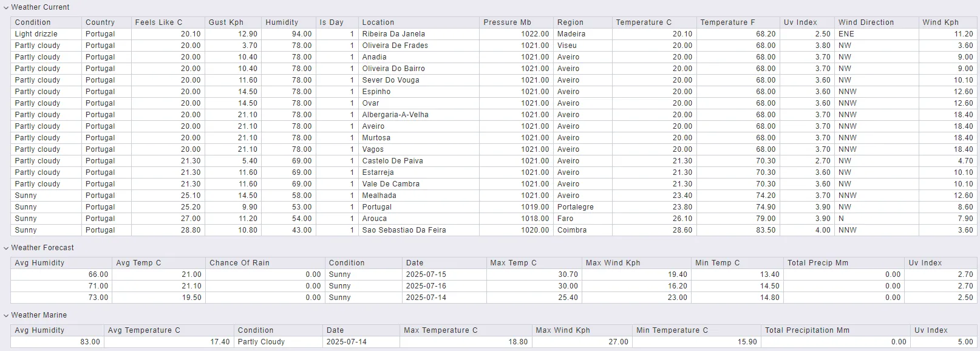Select the Oliveira Do Bairro location cell
This screenshot has height=351, width=980.
(419, 69)
